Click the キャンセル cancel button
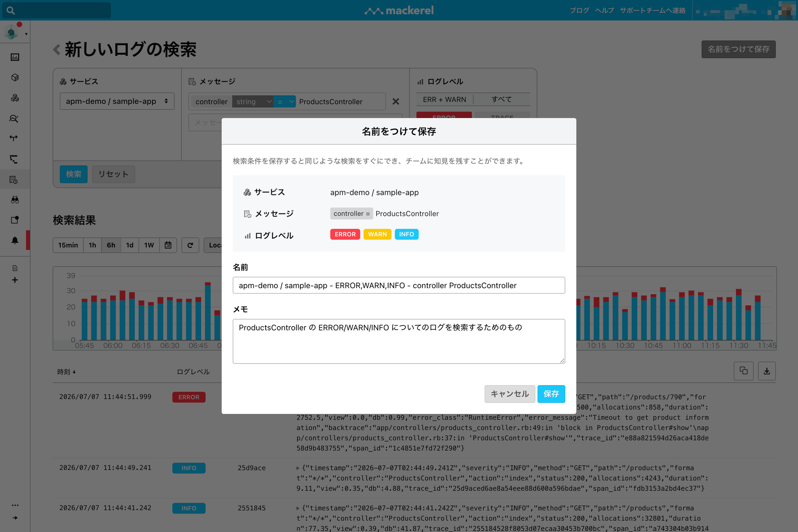 click(x=510, y=394)
